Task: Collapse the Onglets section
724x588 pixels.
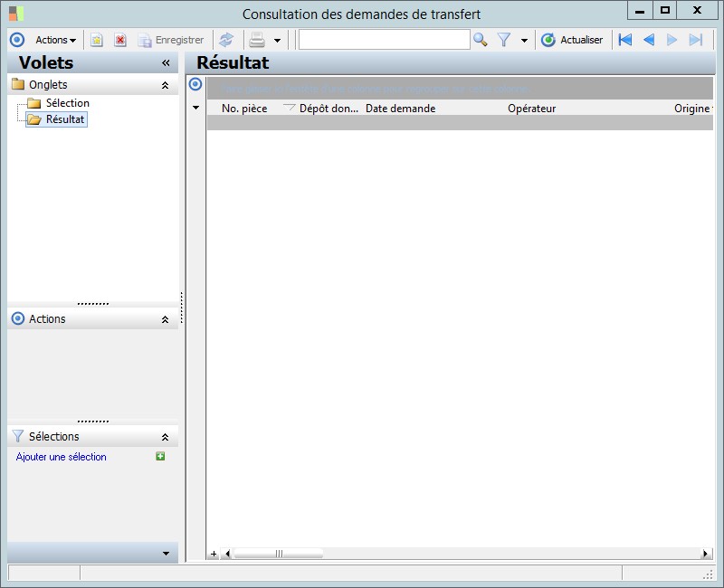Action: [x=165, y=85]
